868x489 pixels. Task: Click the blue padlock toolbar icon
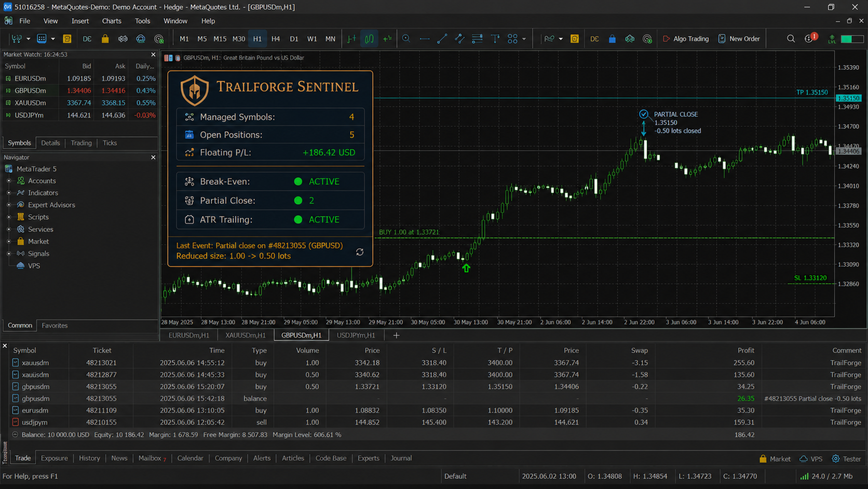[612, 39]
